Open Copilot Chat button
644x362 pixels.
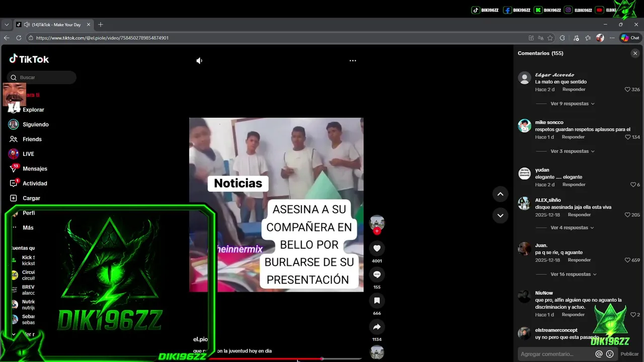coord(630,38)
